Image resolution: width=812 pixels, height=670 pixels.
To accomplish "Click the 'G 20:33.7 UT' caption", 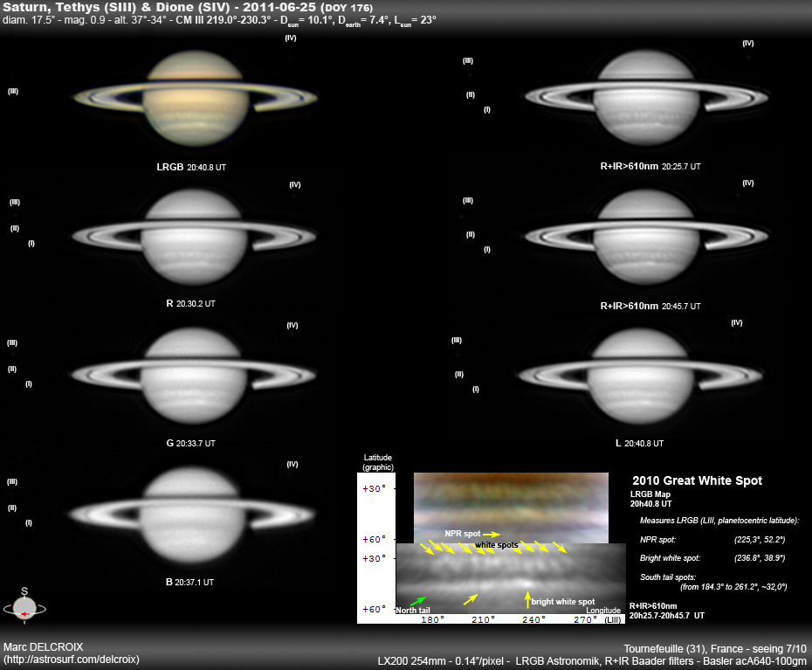I will point(190,443).
